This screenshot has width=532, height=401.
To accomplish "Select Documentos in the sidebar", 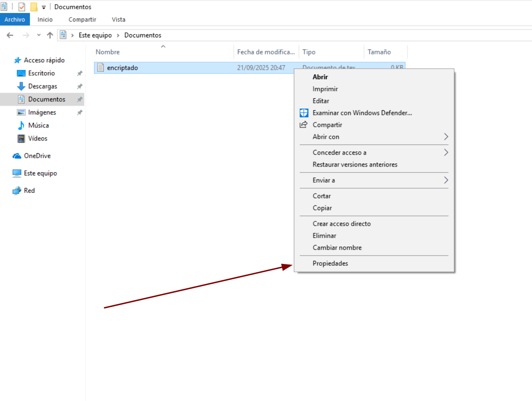I will pyautogui.click(x=47, y=99).
